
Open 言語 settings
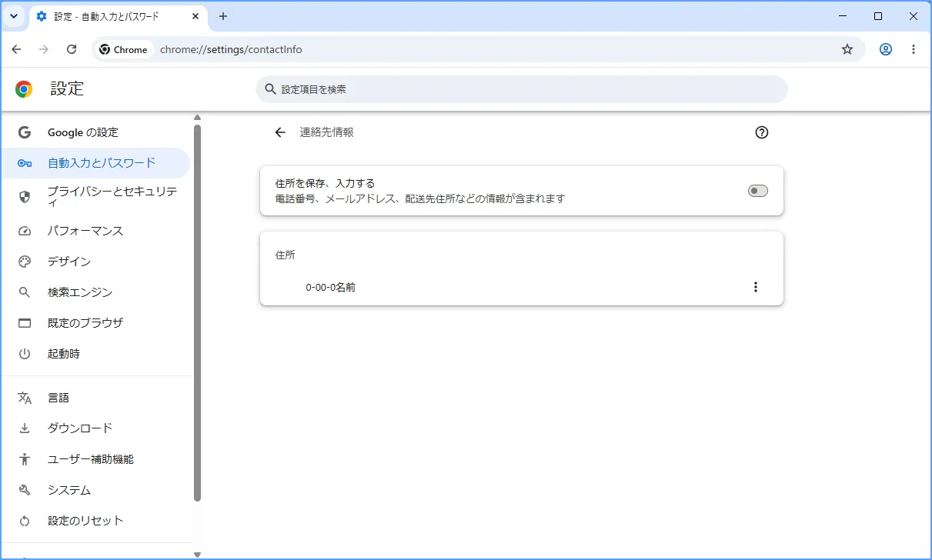tap(95, 398)
